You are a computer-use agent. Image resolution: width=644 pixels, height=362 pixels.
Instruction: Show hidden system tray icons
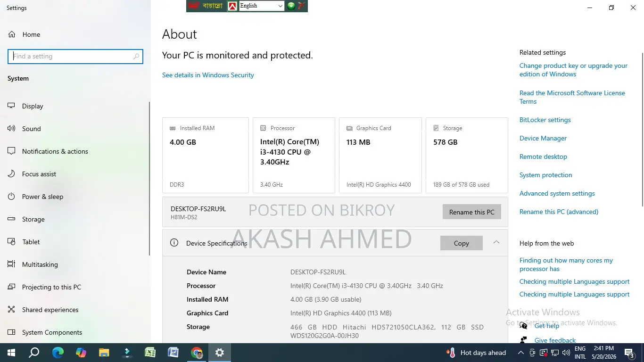coord(520,353)
